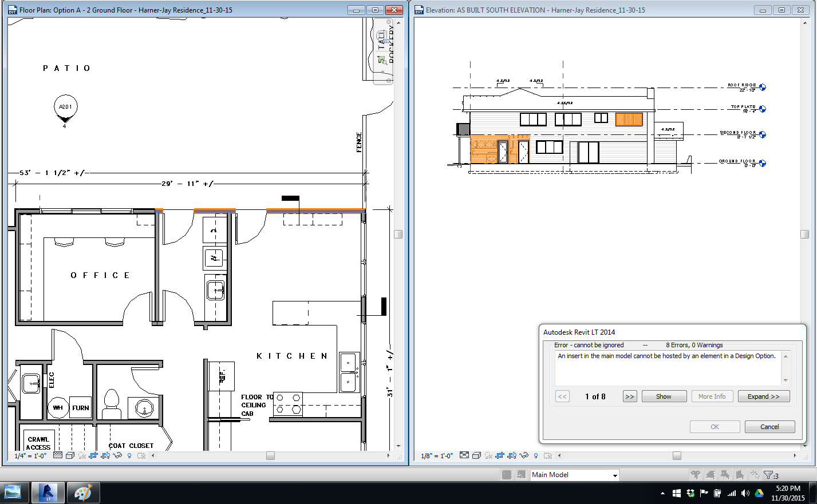Expand error details with Expand >> button
The height and width of the screenshot is (504, 817).
coord(764,396)
